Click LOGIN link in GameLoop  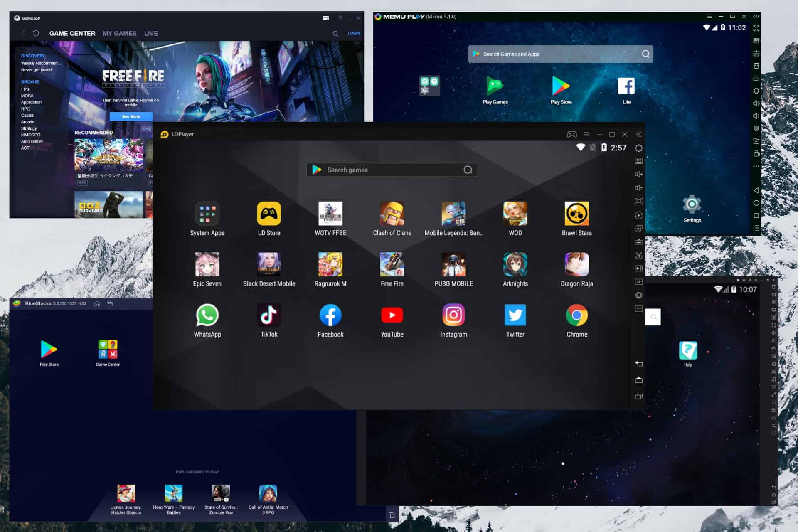(354, 33)
